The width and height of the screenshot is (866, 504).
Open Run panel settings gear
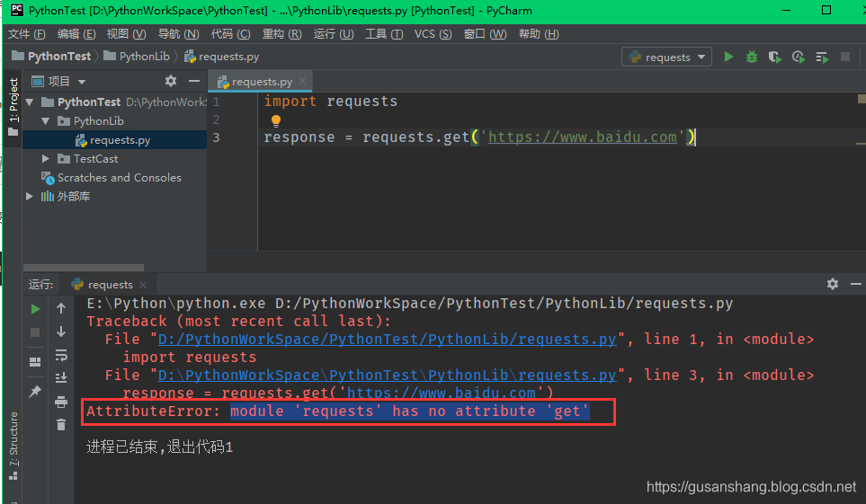(833, 284)
